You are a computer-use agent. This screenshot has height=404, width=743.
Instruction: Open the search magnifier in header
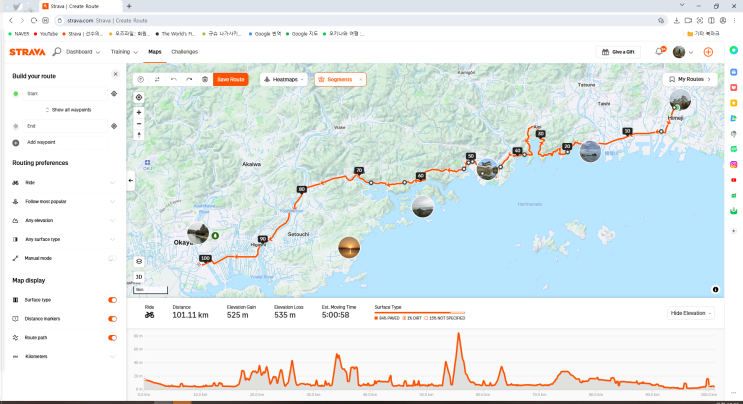57,52
